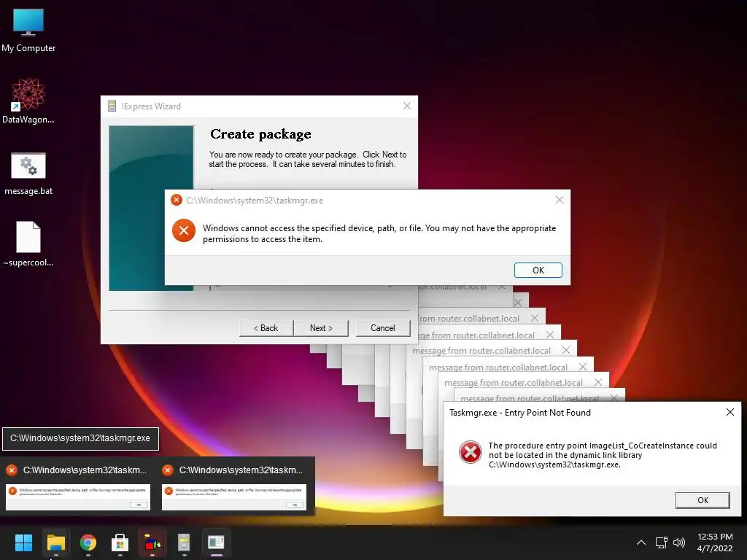The height and width of the screenshot is (560, 747).
Task: Close window titled 'ge from router.collabnet.local'
Action: tap(550, 335)
